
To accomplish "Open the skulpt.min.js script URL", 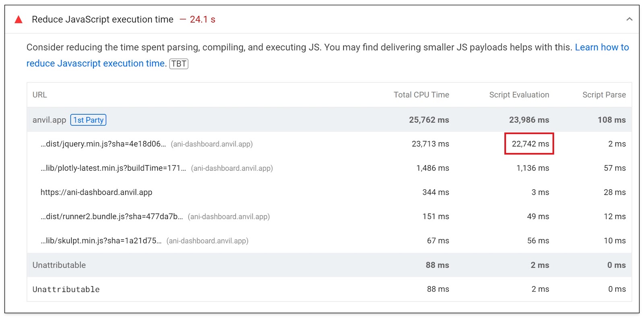I will [x=101, y=240].
